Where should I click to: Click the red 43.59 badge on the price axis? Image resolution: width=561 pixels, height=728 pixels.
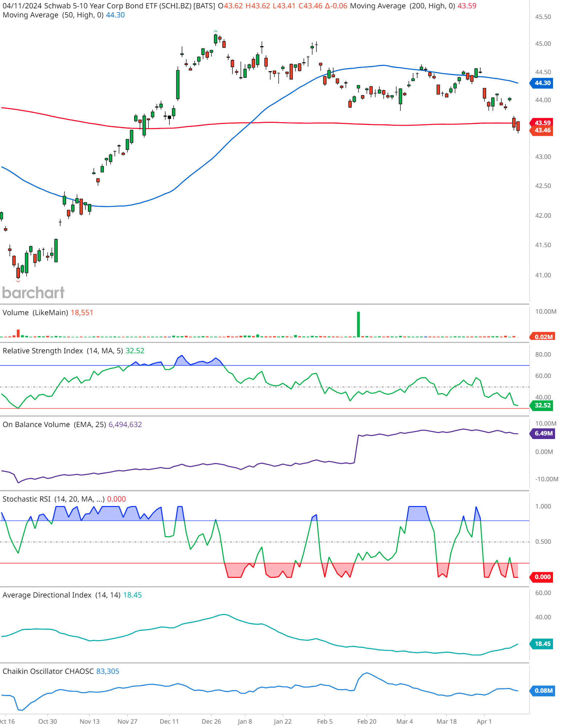542,123
